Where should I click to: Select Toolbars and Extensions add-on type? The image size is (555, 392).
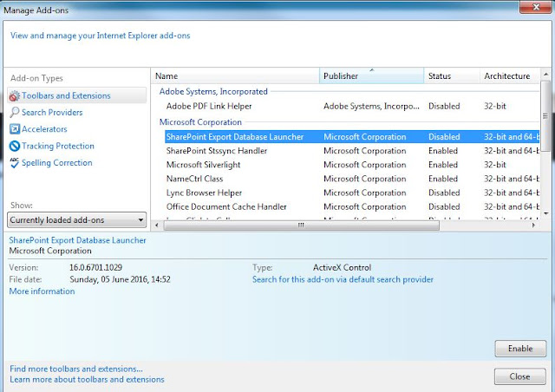click(x=77, y=95)
